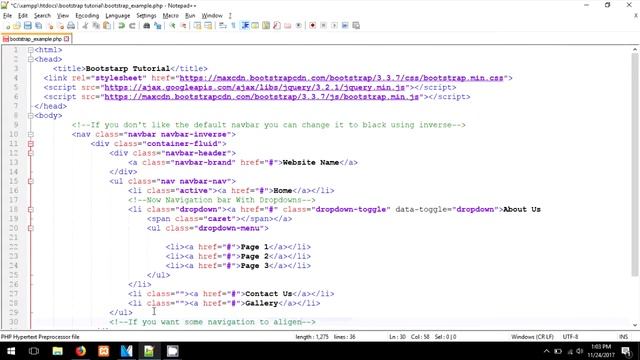
Task: Open the Replace toolbar icon
Action: [x=158, y=26]
